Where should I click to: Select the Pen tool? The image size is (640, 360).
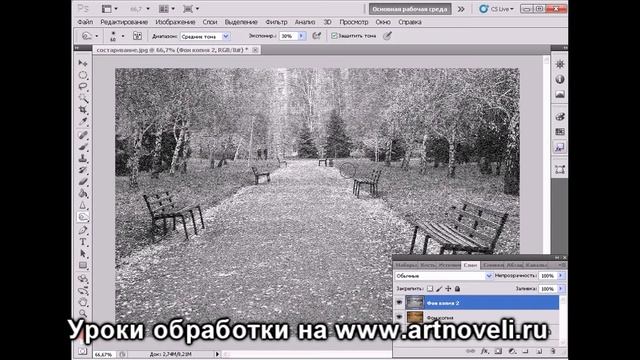83,230
